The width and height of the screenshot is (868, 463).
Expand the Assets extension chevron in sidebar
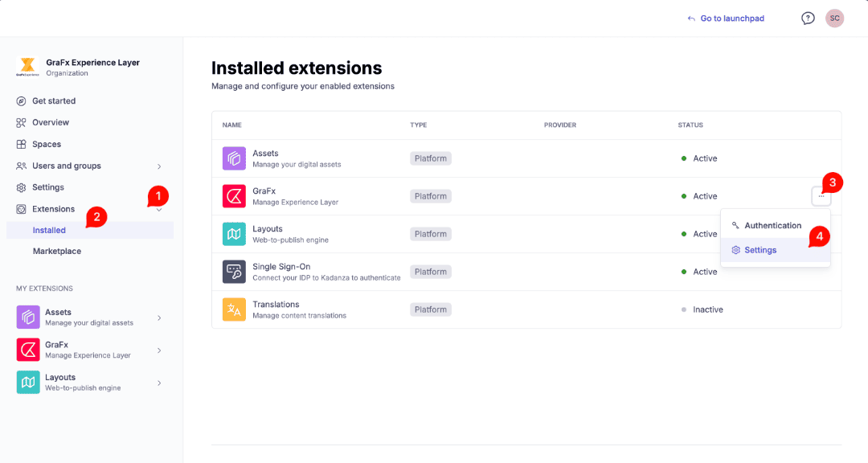pos(159,318)
